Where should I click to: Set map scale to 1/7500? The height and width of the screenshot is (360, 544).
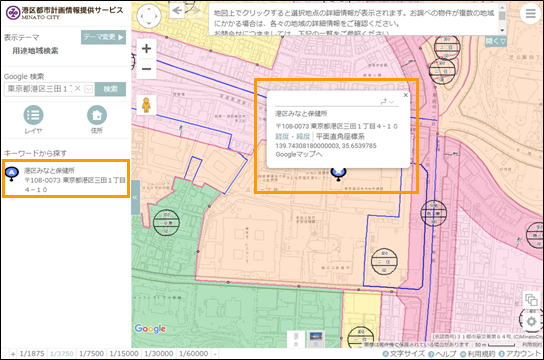point(92,354)
